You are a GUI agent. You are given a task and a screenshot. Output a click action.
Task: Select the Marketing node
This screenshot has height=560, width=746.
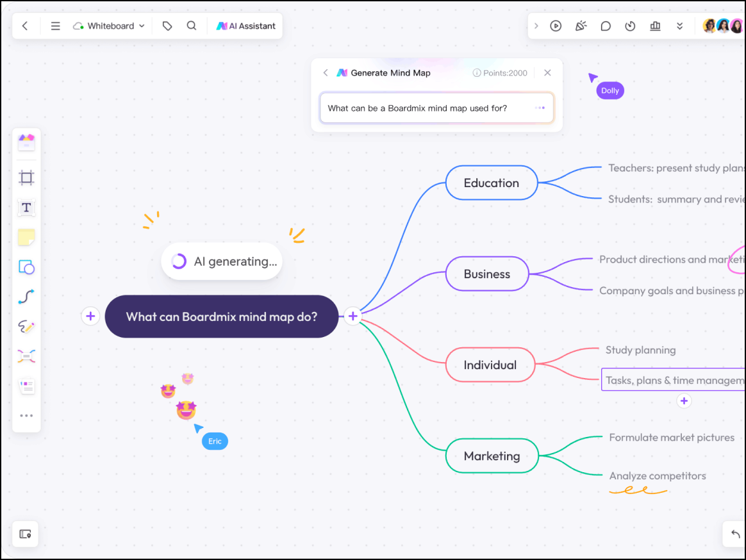pyautogui.click(x=492, y=456)
